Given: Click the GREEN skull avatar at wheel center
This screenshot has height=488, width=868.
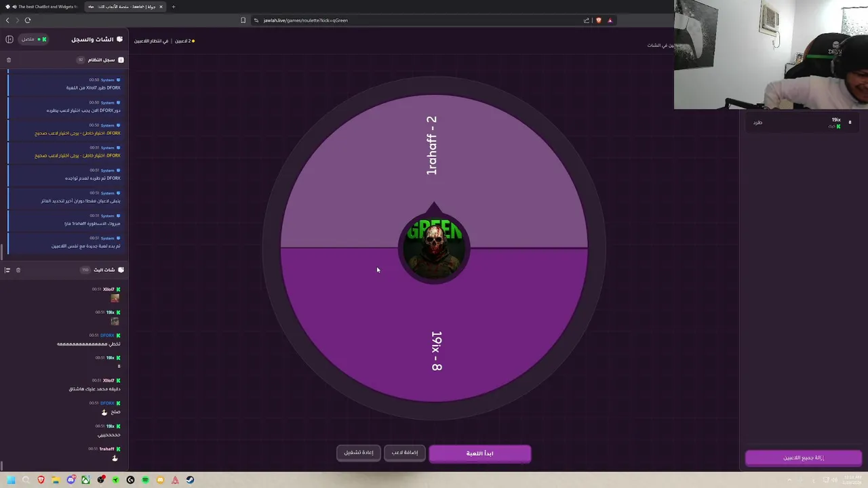Looking at the screenshot, I should tap(434, 248).
